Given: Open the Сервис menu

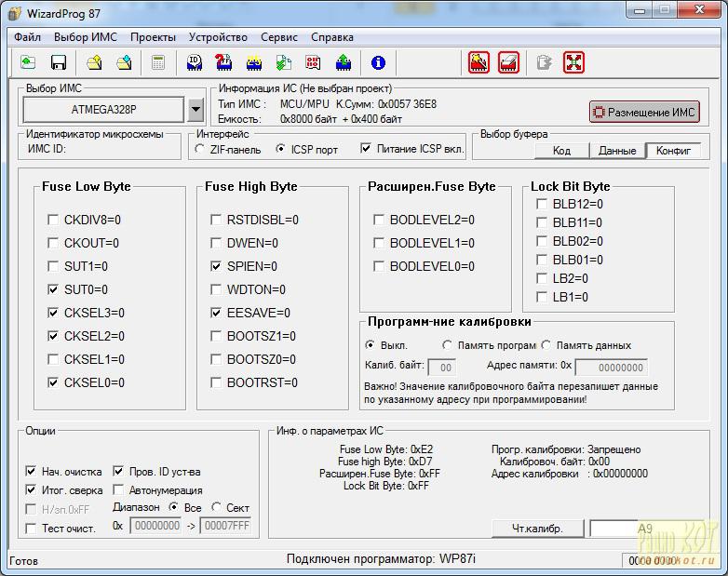Looking at the screenshot, I should coord(279,37).
